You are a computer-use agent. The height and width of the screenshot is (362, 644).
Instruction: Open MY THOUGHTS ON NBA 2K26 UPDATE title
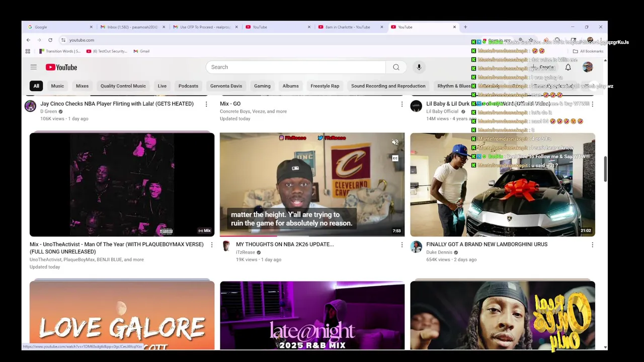pos(285,244)
